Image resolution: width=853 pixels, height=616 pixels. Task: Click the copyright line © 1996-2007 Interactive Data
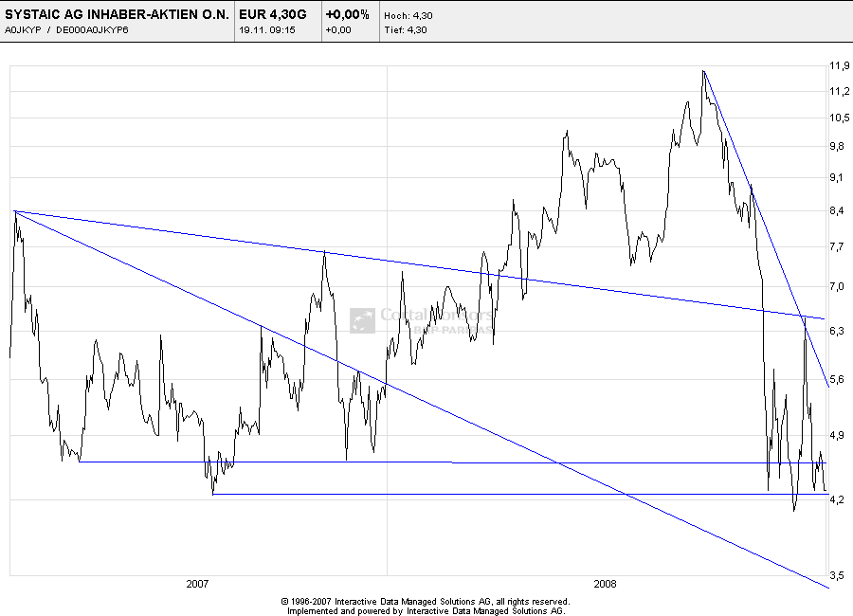point(426,601)
